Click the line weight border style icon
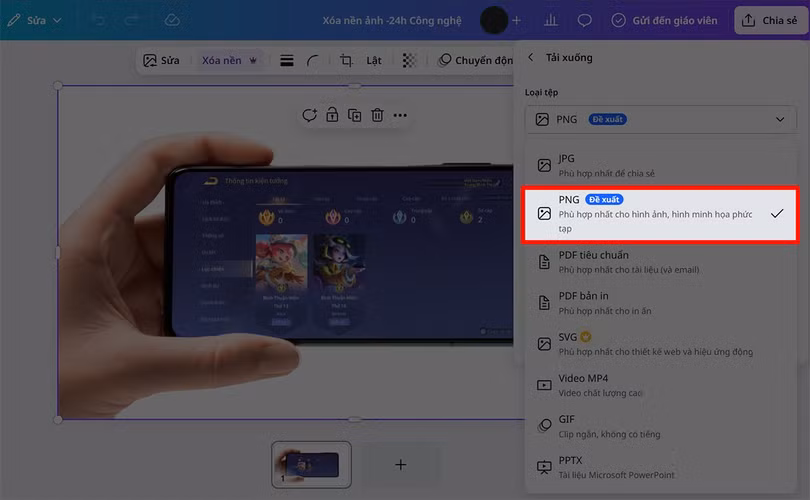The width and height of the screenshot is (810, 500). click(x=287, y=61)
